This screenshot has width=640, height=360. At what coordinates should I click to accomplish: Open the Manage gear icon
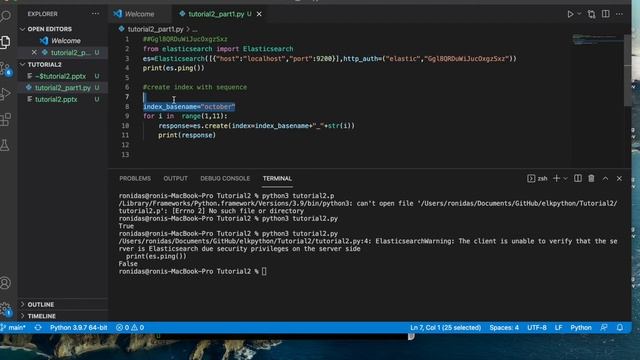coord(5,309)
